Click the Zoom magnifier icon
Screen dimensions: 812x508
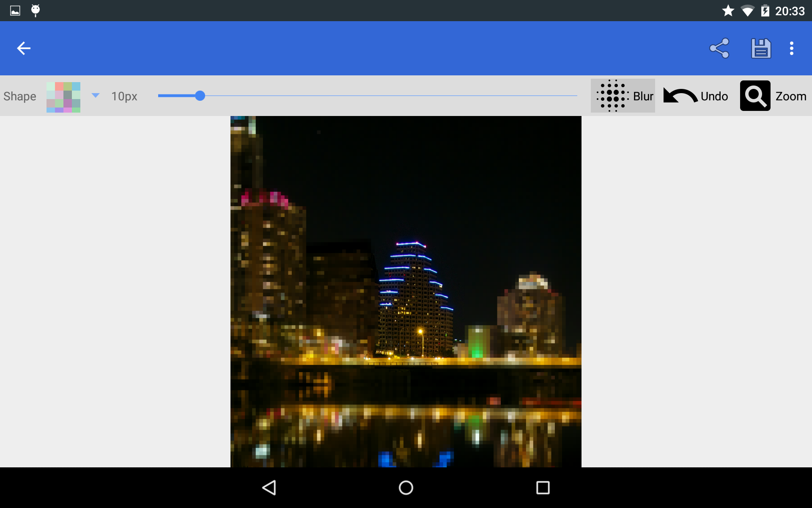point(755,96)
